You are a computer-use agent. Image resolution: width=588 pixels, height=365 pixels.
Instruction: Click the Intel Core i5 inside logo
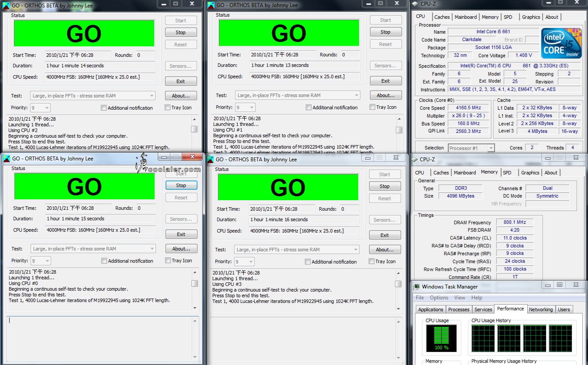point(562,43)
